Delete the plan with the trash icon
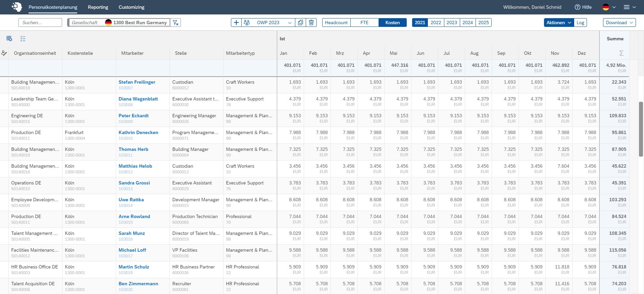 click(x=311, y=23)
